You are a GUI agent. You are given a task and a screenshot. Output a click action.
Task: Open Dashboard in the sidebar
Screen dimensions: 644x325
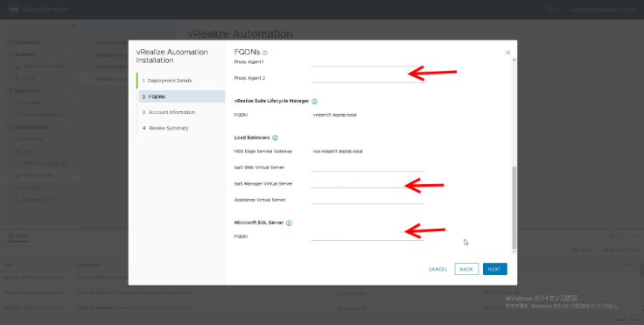click(x=27, y=42)
